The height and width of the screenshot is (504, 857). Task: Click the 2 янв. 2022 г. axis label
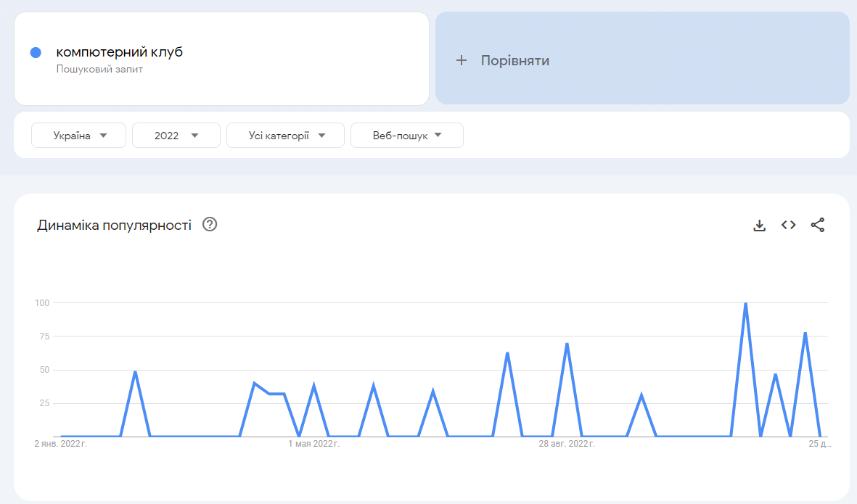tap(62, 444)
